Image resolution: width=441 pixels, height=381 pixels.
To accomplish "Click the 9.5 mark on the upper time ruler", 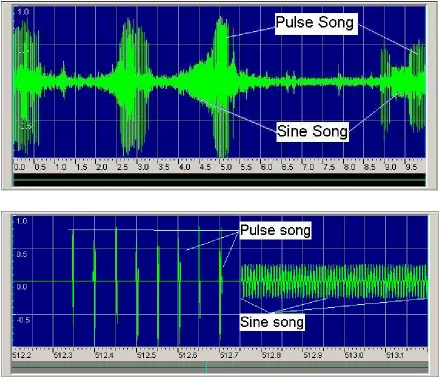I will tap(411, 167).
